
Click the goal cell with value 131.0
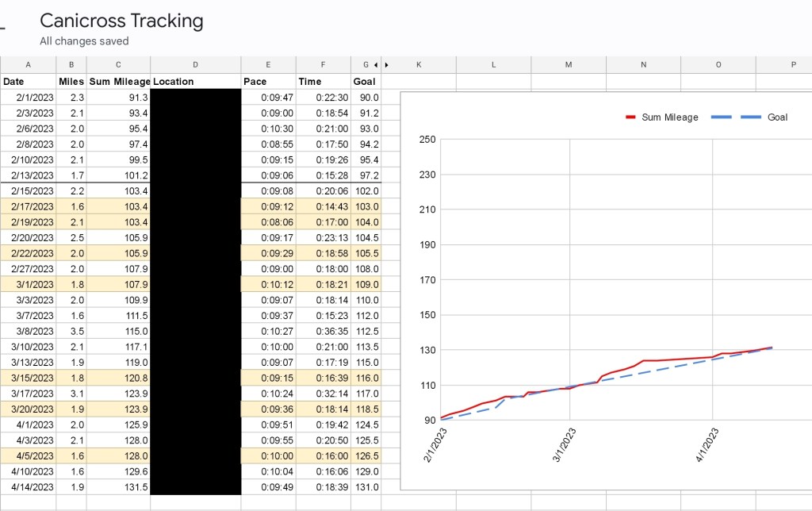366,487
